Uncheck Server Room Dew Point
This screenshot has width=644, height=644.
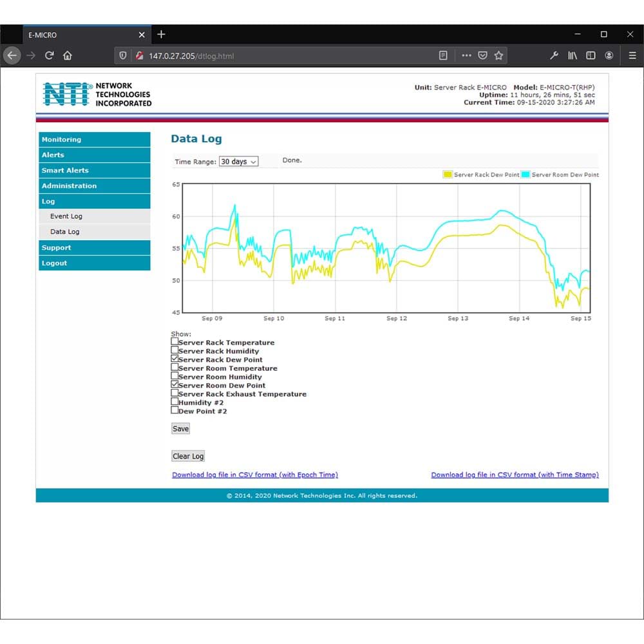pyautogui.click(x=175, y=384)
